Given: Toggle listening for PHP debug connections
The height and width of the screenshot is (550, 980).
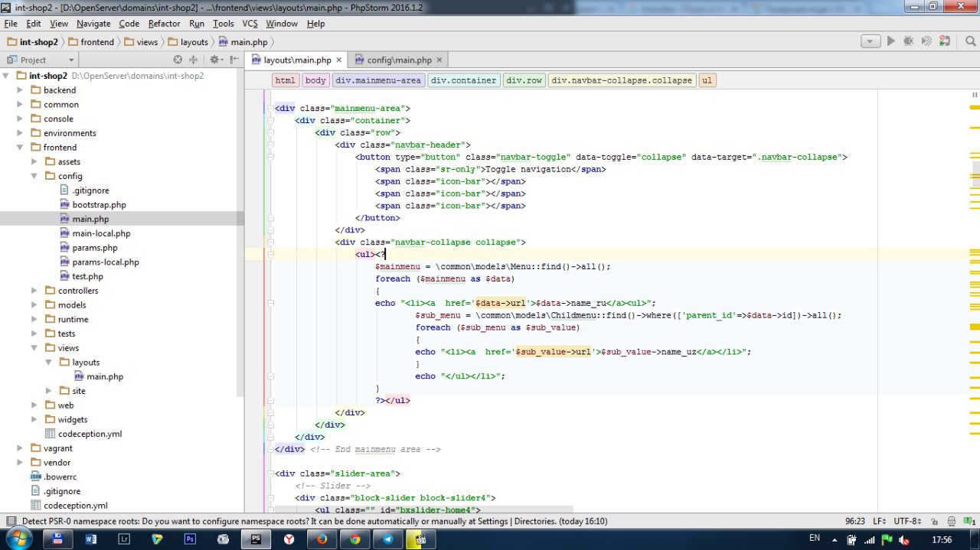Looking at the screenshot, I should coord(946,41).
